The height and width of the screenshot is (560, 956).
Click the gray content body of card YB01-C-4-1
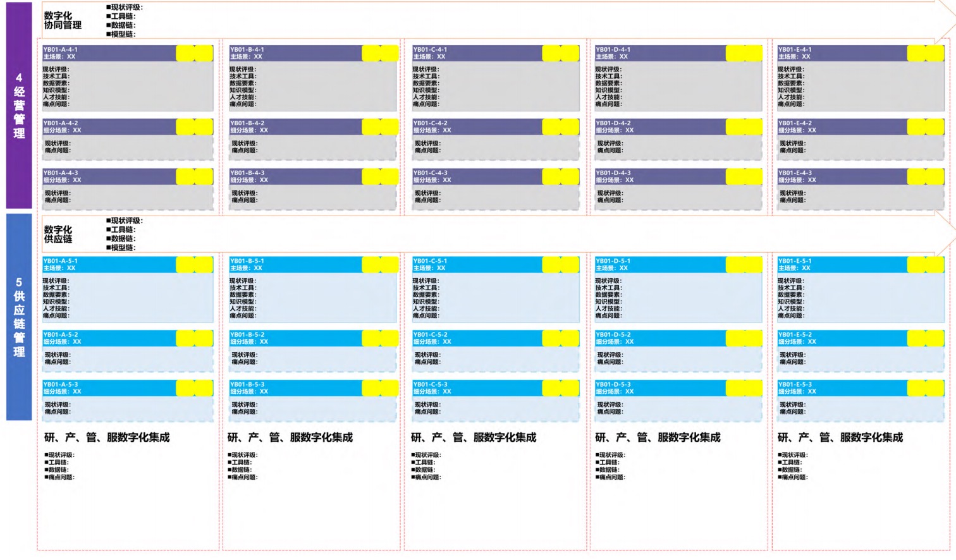495,87
